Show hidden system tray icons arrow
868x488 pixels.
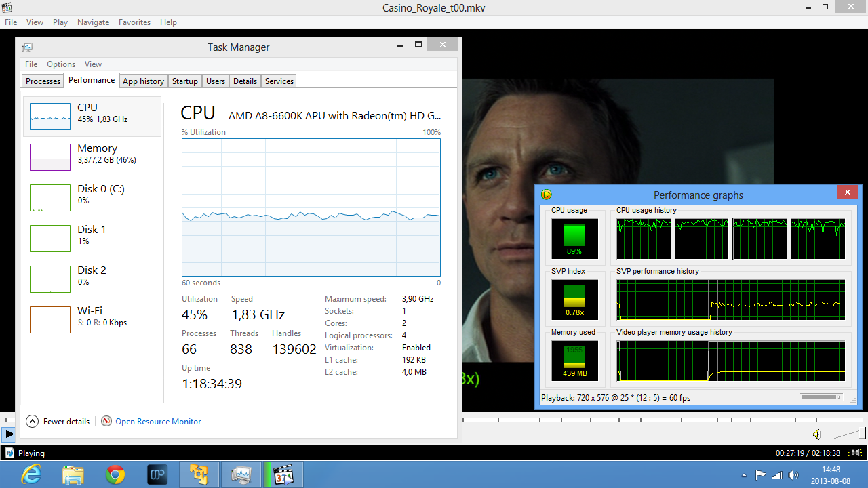tap(745, 475)
